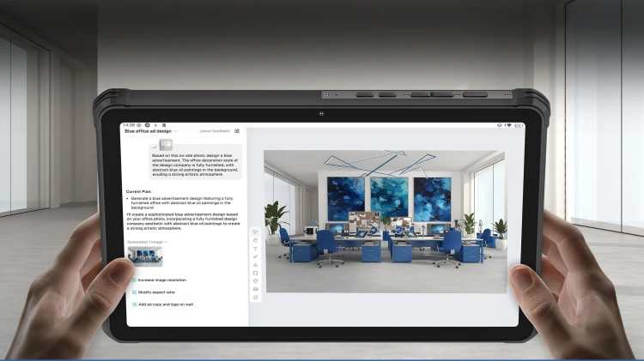Select the pointer tool in canvas toolbar
This screenshot has width=644, height=361.
pyautogui.click(x=255, y=232)
